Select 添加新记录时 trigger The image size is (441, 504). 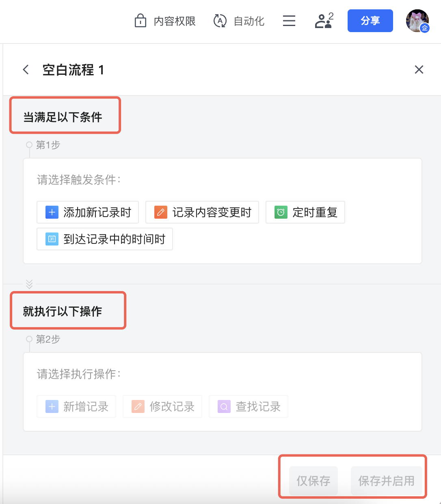(x=88, y=212)
